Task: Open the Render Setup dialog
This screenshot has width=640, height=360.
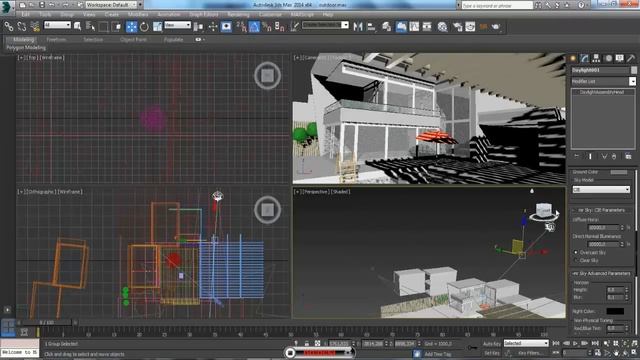Action: click(457, 27)
